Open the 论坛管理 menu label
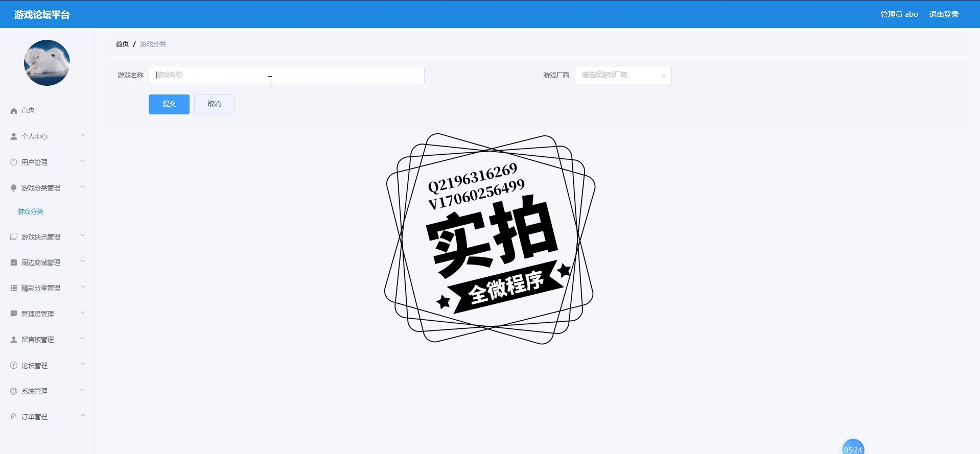 (34, 366)
